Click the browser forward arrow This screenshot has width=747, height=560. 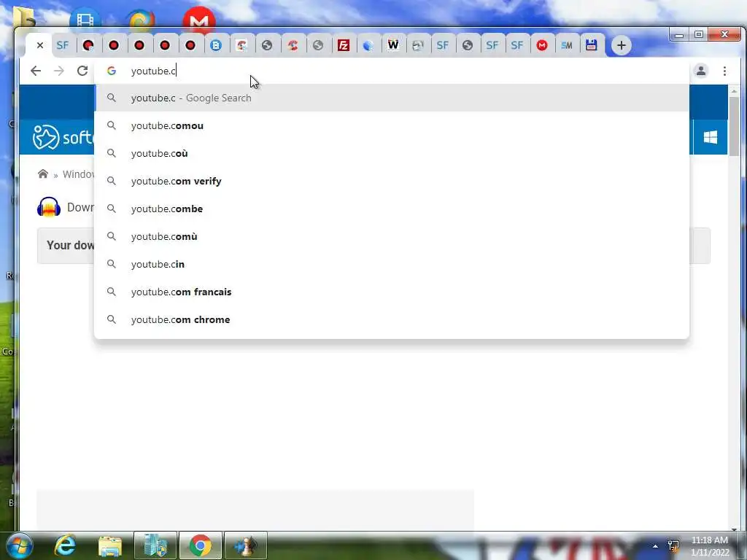(59, 71)
